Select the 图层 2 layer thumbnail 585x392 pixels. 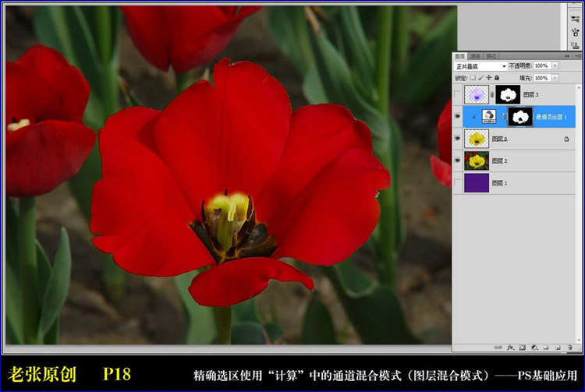476,161
